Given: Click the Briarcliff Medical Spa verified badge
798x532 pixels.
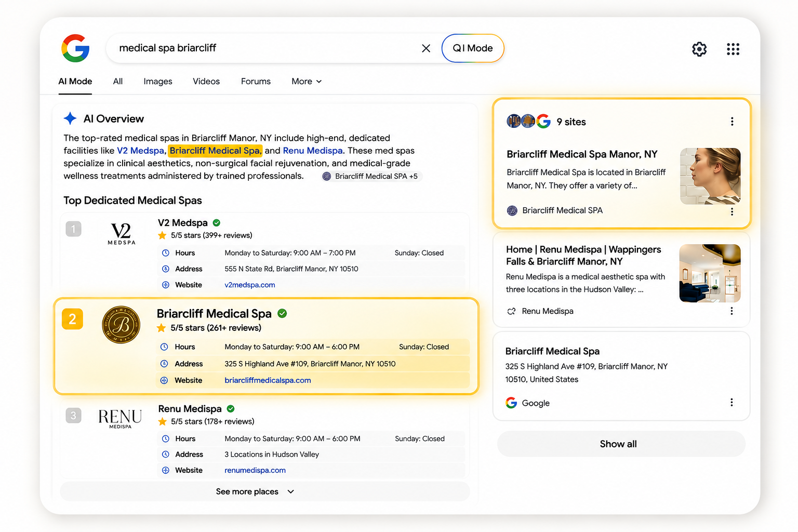Looking at the screenshot, I should coord(282,313).
